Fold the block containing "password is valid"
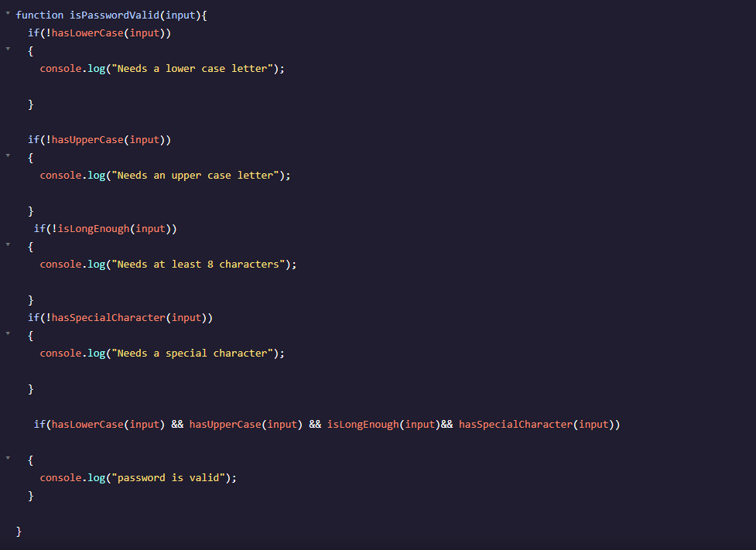 8,458
